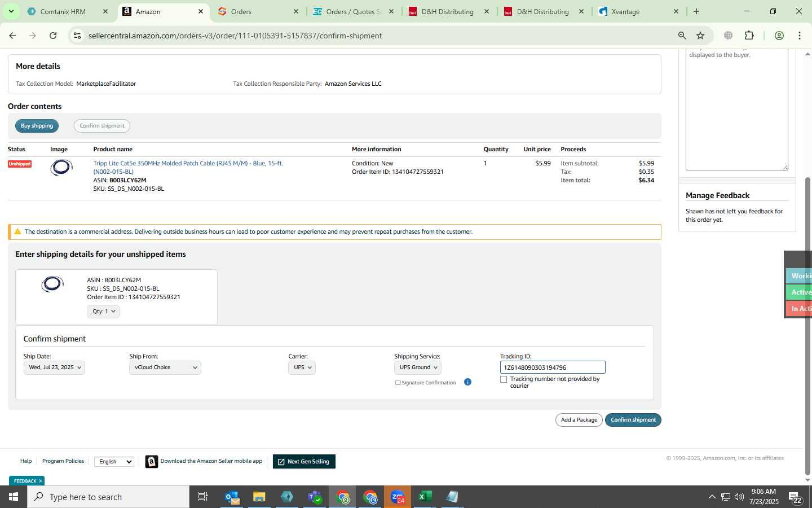Viewport: 812px width, 508px height.
Task: Click the Confirm shipment pill near Order contents
Action: (102, 126)
